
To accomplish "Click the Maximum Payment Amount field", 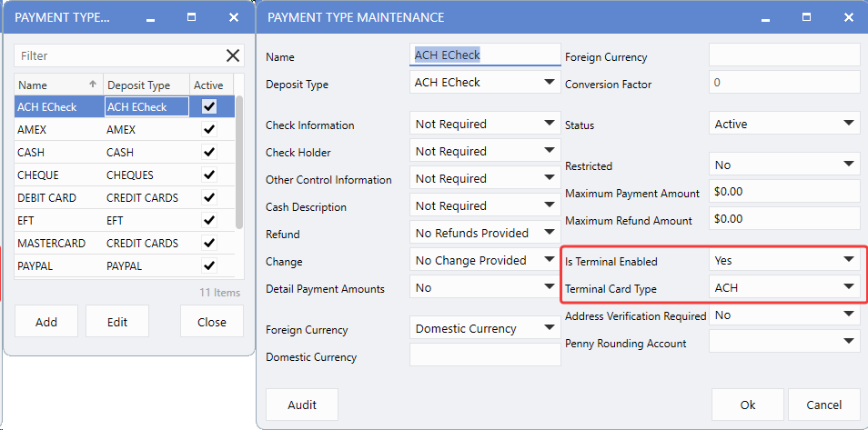I will click(783, 192).
